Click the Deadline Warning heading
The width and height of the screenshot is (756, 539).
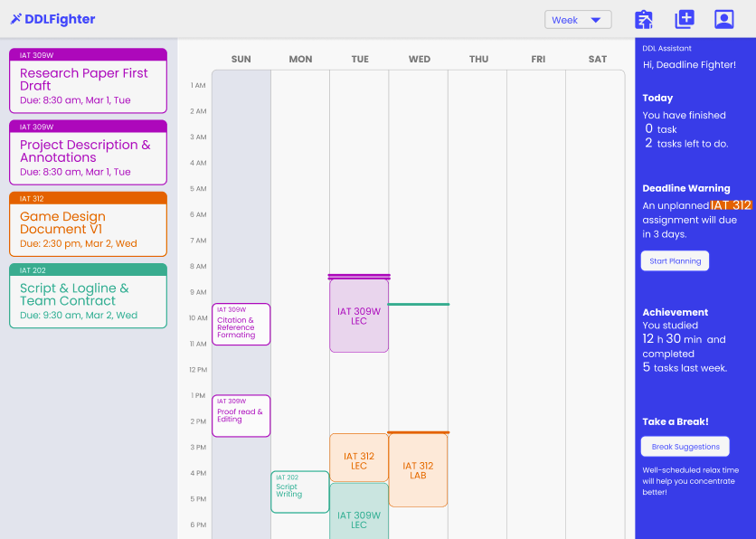click(x=686, y=188)
